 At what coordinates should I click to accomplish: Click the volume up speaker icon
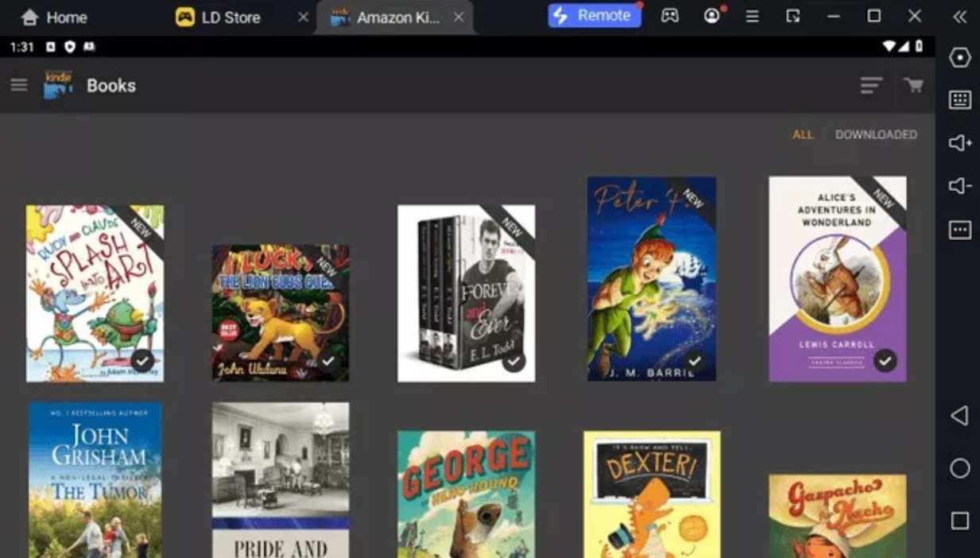click(x=960, y=143)
